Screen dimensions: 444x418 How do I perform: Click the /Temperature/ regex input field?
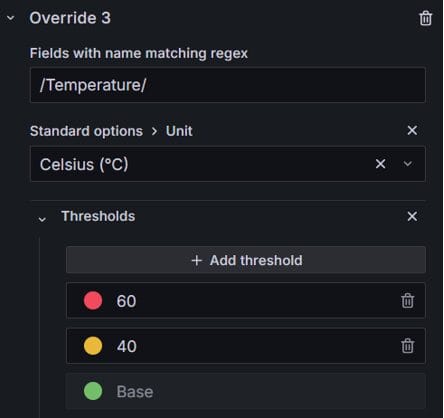pos(228,85)
